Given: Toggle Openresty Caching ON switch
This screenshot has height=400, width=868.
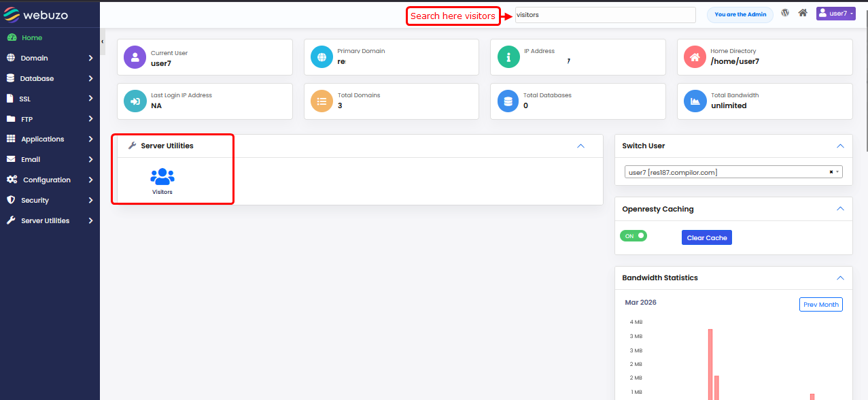Looking at the screenshot, I should coord(633,236).
